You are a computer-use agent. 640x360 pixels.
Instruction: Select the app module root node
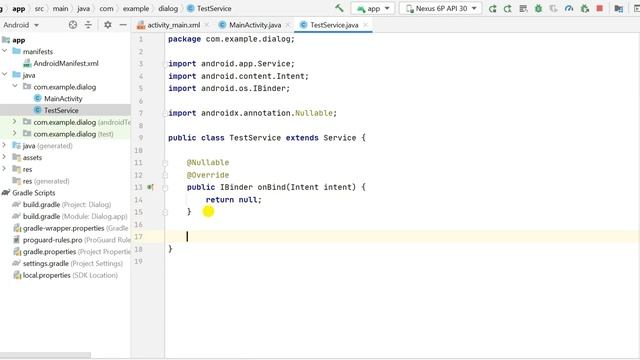(x=18, y=40)
